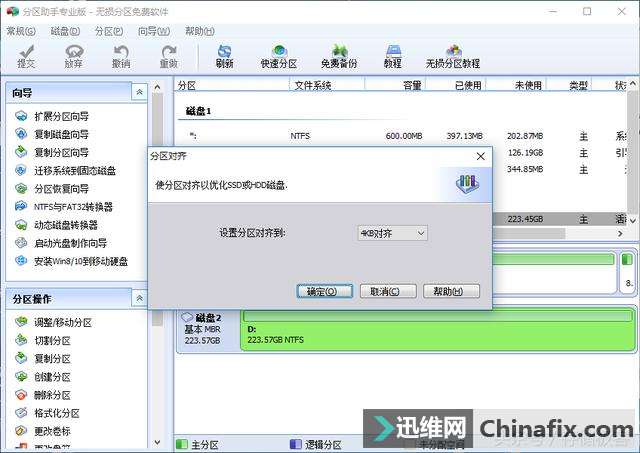Open the 4KB对齐 alignment dropdown
Screen dimensions: 640x453
pyautogui.click(x=392, y=233)
